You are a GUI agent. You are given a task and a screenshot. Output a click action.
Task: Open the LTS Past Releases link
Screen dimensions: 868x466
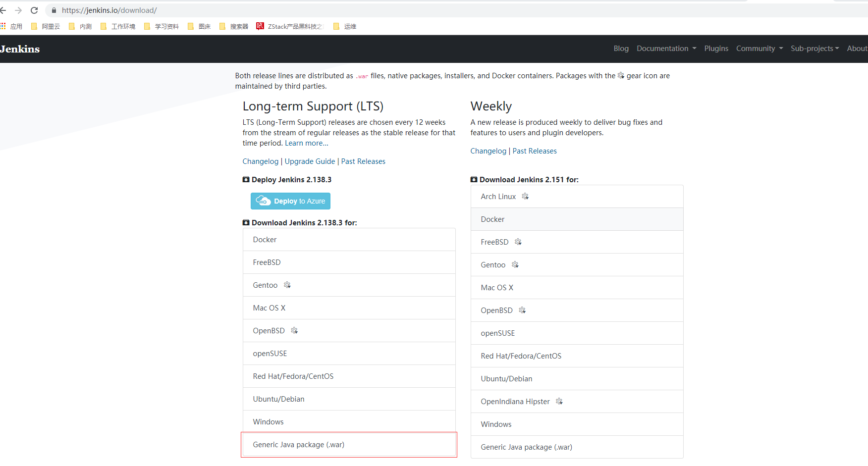tap(363, 161)
